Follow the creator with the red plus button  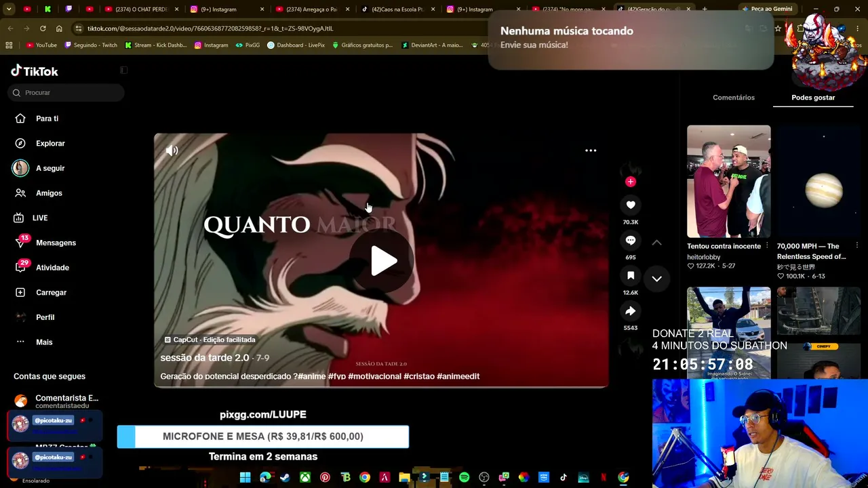tap(631, 182)
